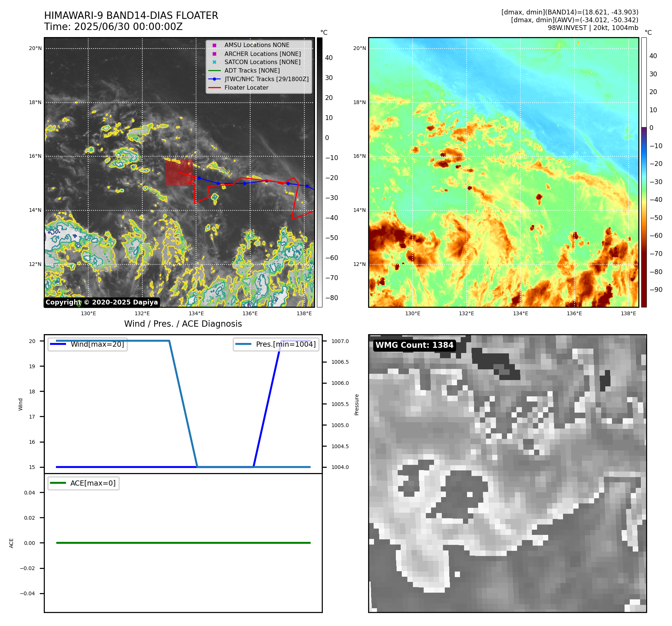The image size is (672, 626).
Task: Click the magenta AMSU Locations legend marker
Action: (x=214, y=45)
